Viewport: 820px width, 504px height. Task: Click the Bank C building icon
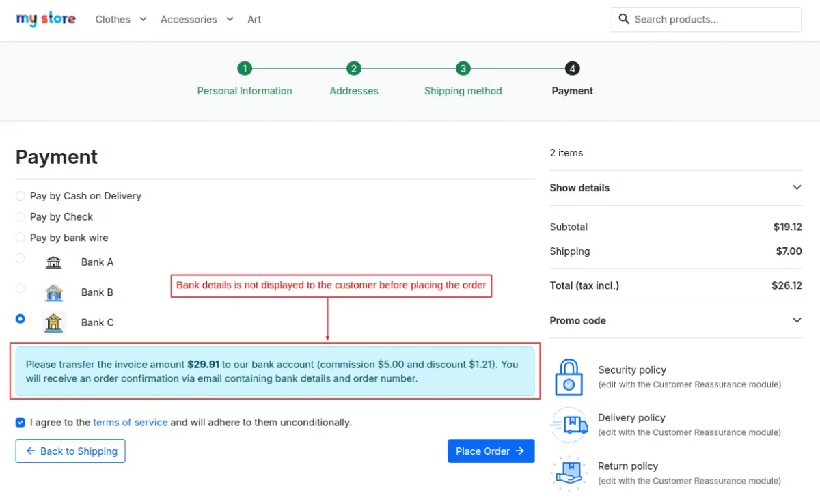(53, 322)
